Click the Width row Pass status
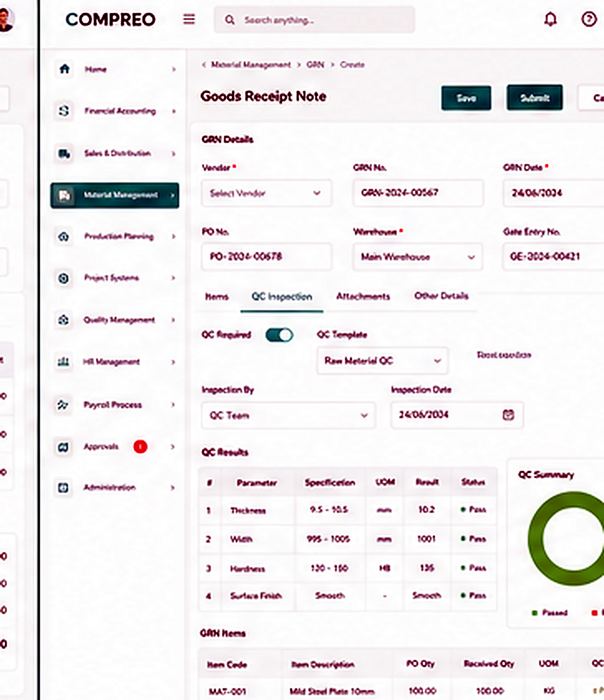Image resolution: width=604 pixels, height=700 pixels. pos(473,539)
